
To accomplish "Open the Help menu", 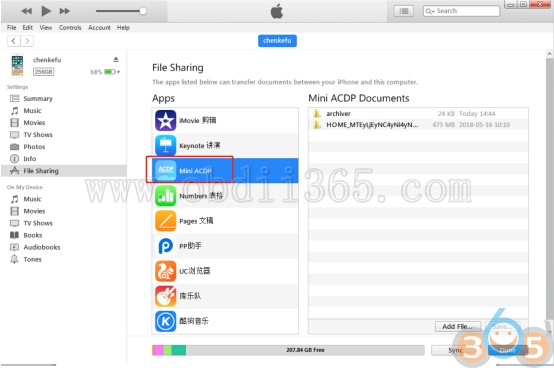I will click(123, 28).
